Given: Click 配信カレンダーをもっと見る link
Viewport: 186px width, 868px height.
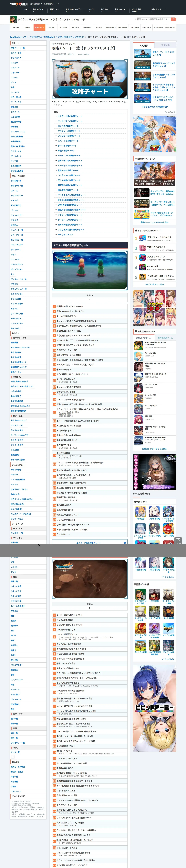Looking at the screenshot, I should coord(155,449).
